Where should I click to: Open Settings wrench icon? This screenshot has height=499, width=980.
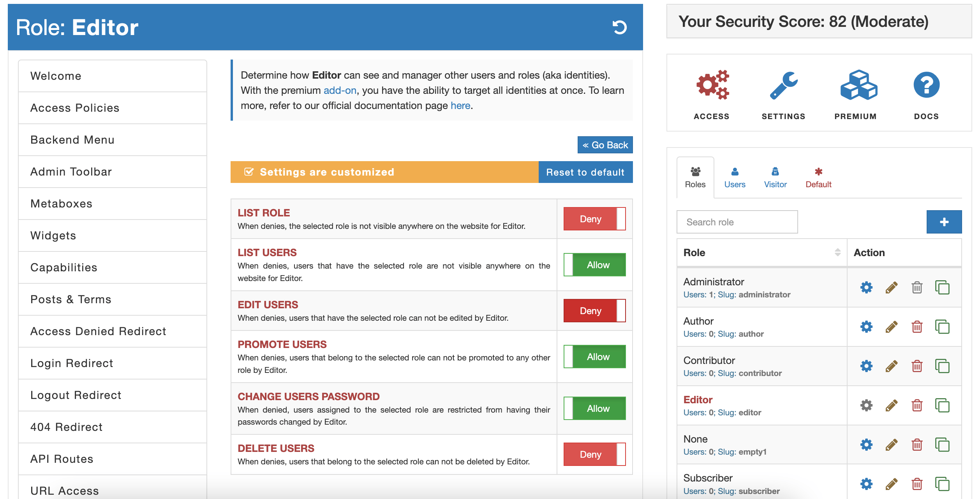pyautogui.click(x=783, y=85)
